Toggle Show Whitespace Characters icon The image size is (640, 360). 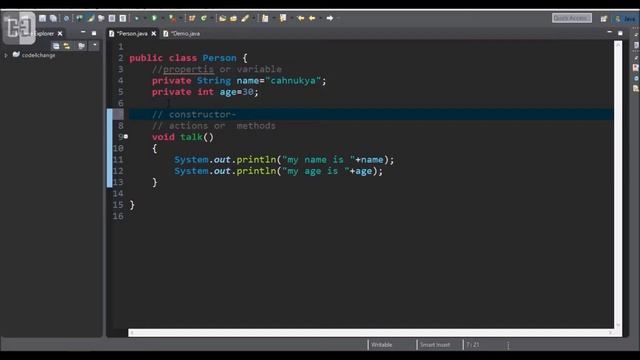(x=122, y=18)
